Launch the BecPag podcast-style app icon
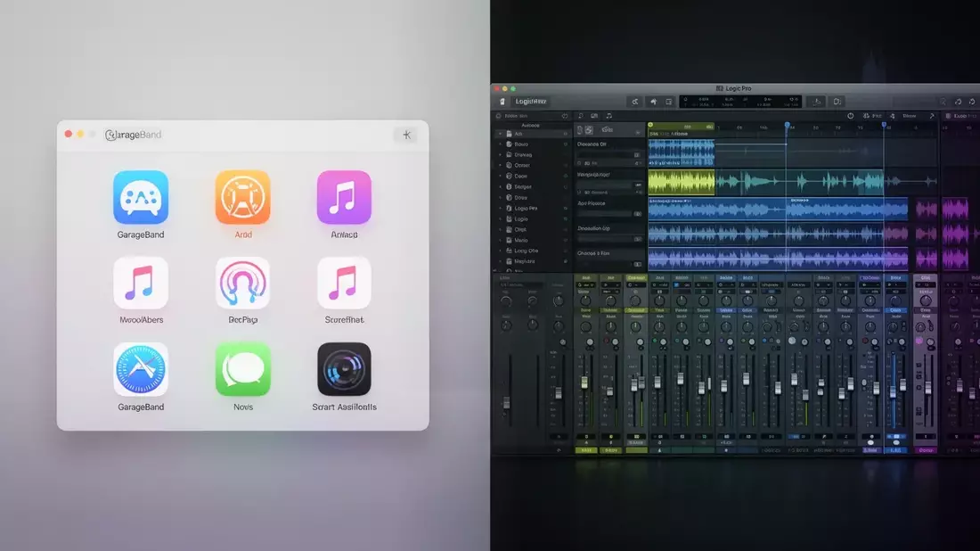 coord(242,283)
